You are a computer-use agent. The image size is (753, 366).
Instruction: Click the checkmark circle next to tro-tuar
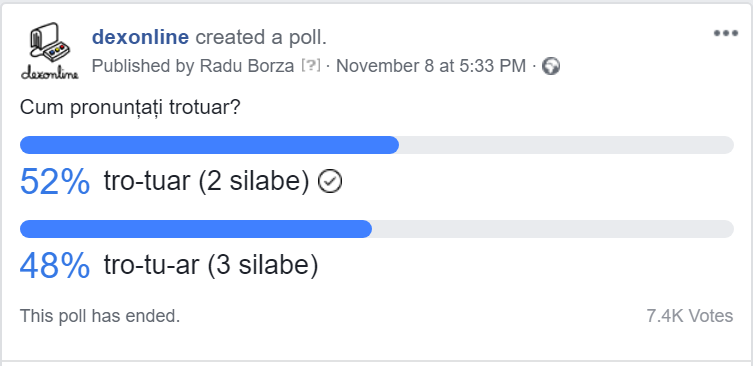point(330,182)
